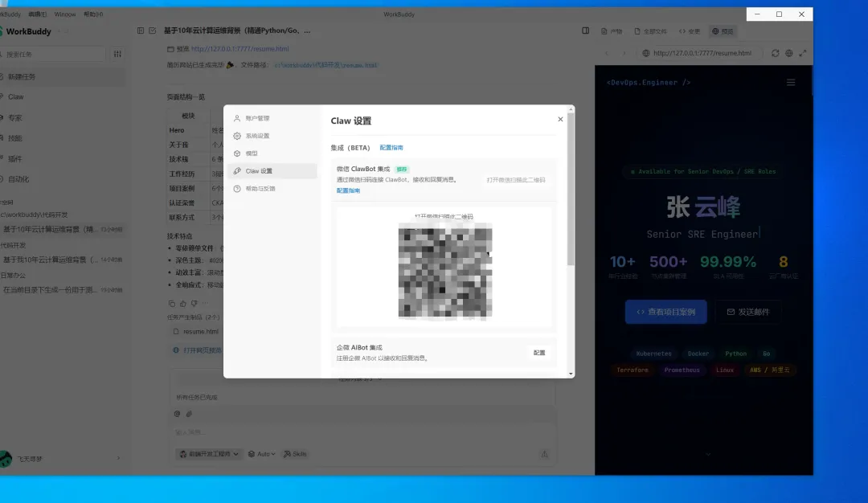Open the task dated 14小时前
The width and height of the screenshot is (868, 503).
(62, 260)
